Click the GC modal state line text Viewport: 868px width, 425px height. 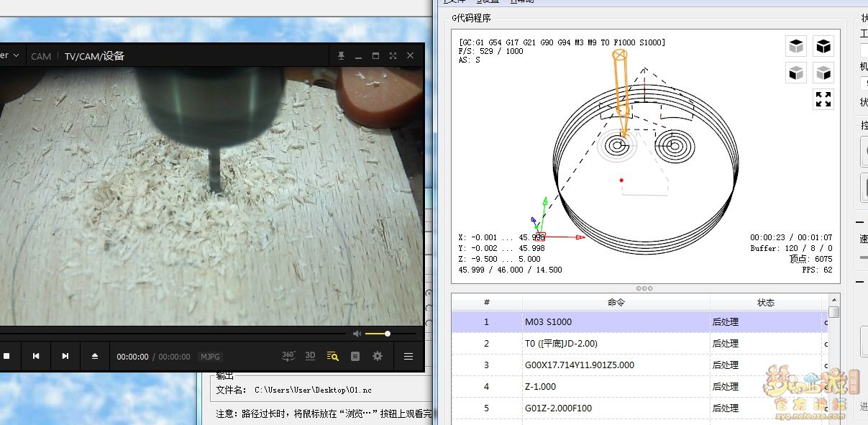click(562, 42)
